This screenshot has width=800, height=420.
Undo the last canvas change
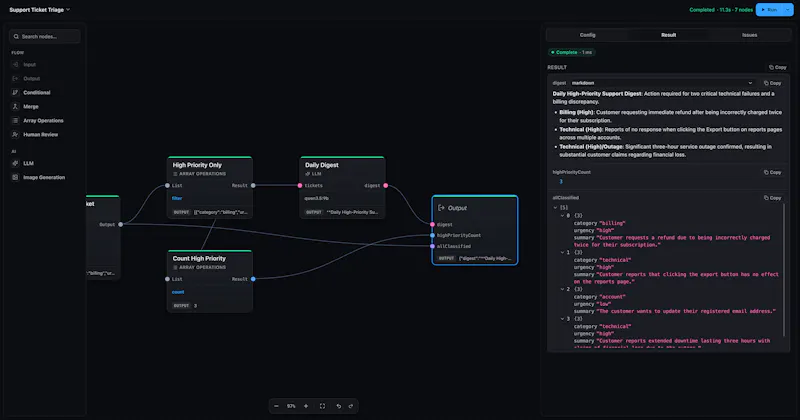click(338, 406)
